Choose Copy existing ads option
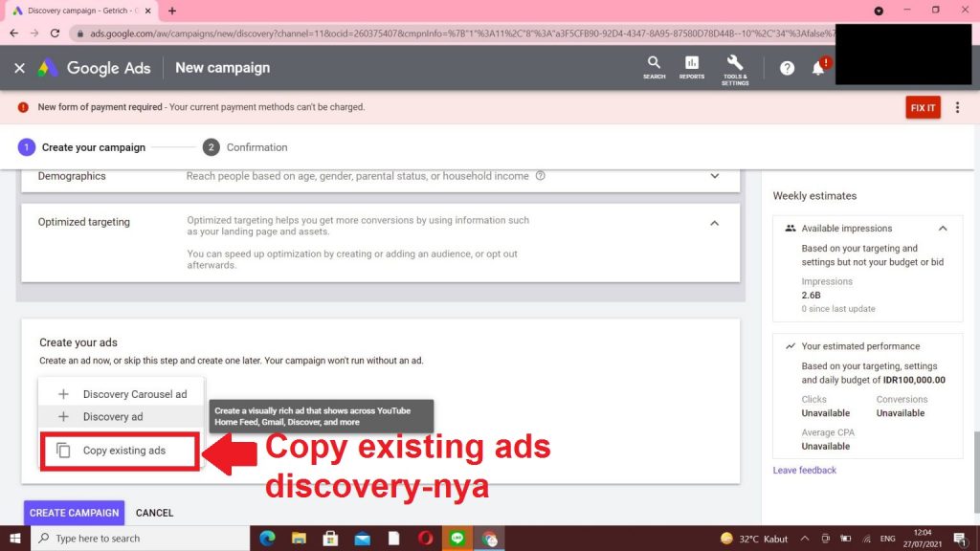Screen dimensions: 980x551 point(123,451)
